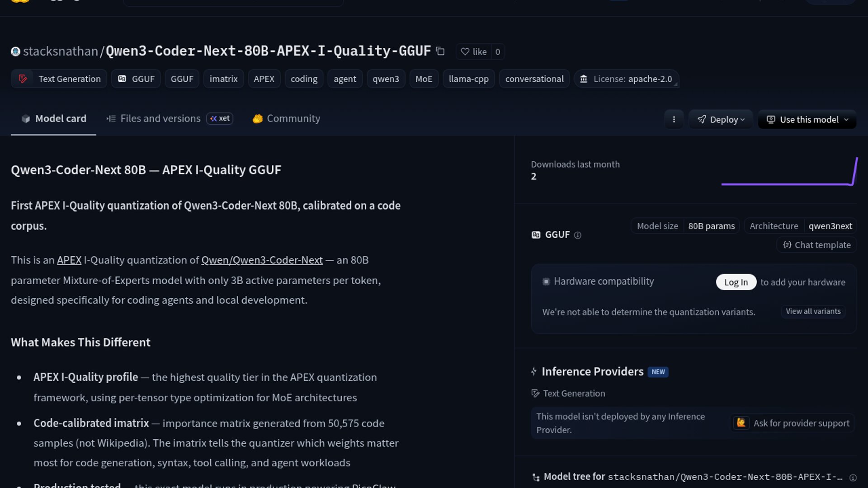868x488 pixels.
Task: Click the Inference Providers lightning icon
Action: [534, 371]
